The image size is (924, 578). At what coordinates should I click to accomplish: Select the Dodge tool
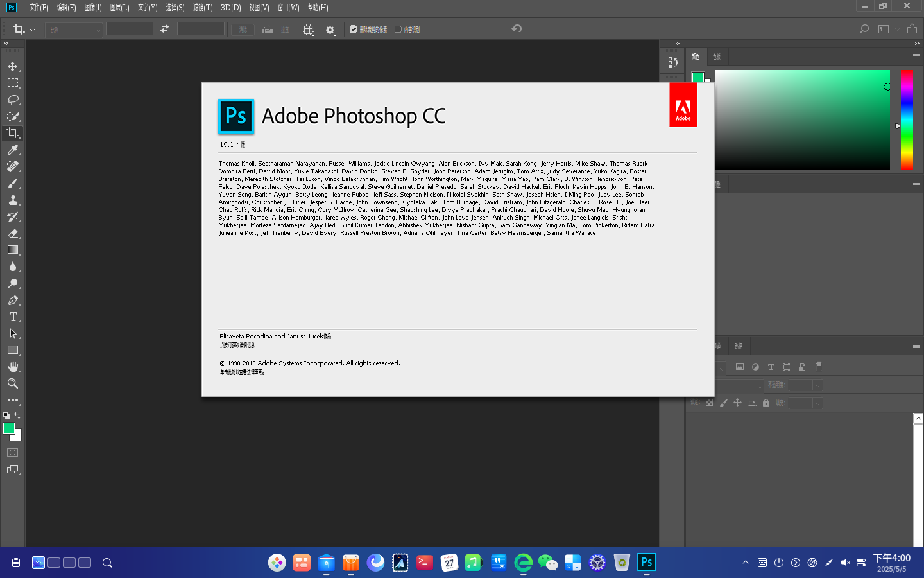[x=13, y=283]
